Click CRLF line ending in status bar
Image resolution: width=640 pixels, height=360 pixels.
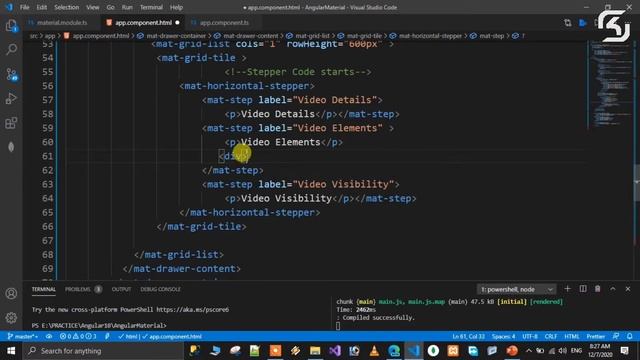pyautogui.click(x=551, y=337)
